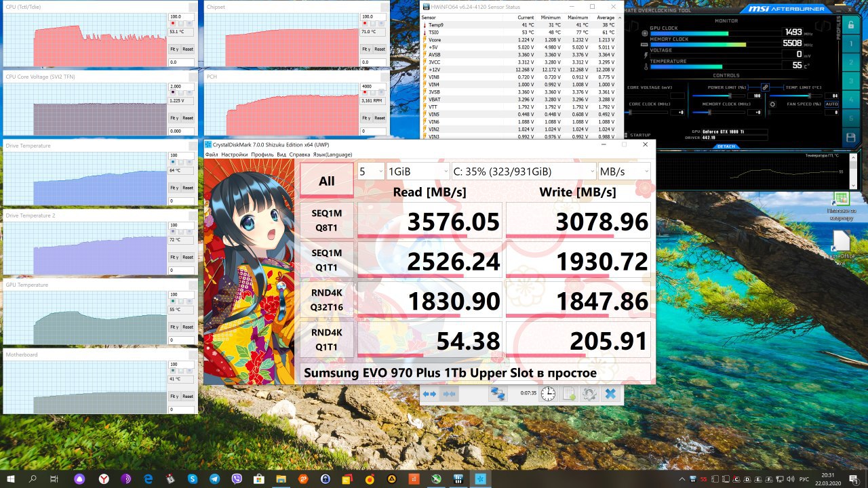Select Afterburner profile slot 2
This screenshot has width=868, height=488.
pyautogui.click(x=850, y=61)
